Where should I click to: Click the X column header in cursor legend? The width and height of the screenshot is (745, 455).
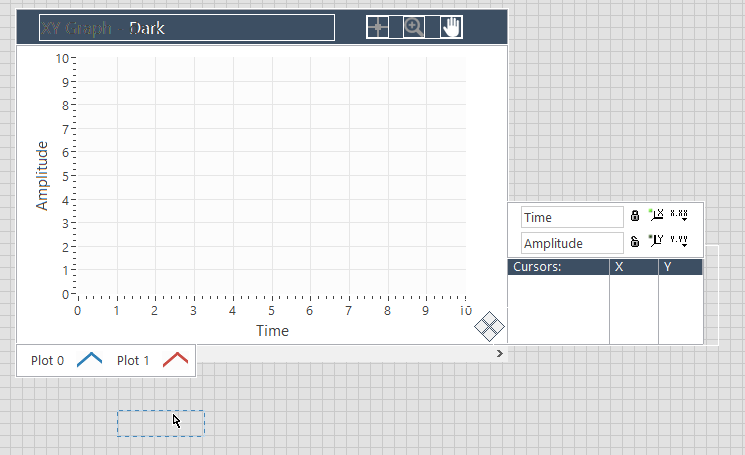pos(634,267)
